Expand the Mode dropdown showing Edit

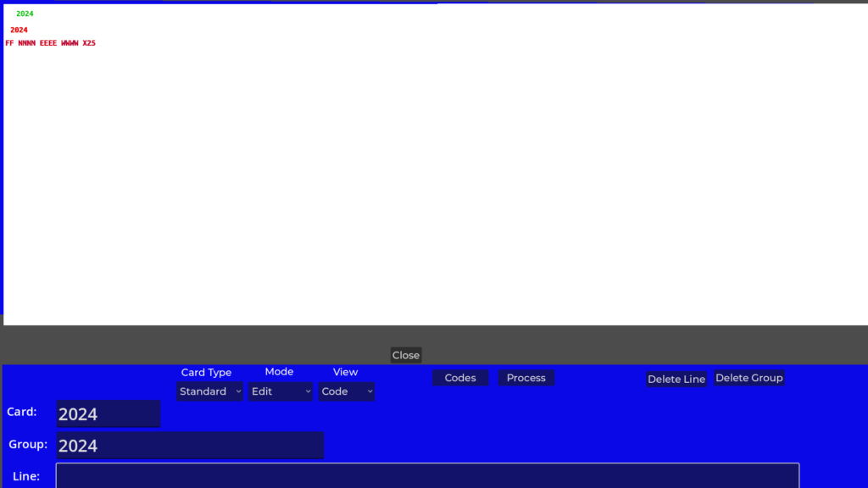coord(281,391)
